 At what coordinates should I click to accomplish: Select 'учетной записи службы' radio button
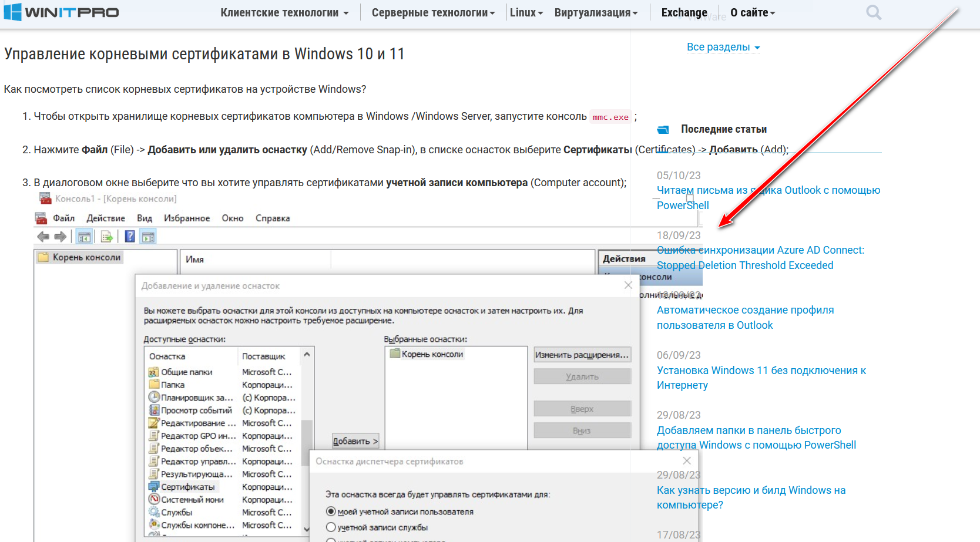(331, 527)
